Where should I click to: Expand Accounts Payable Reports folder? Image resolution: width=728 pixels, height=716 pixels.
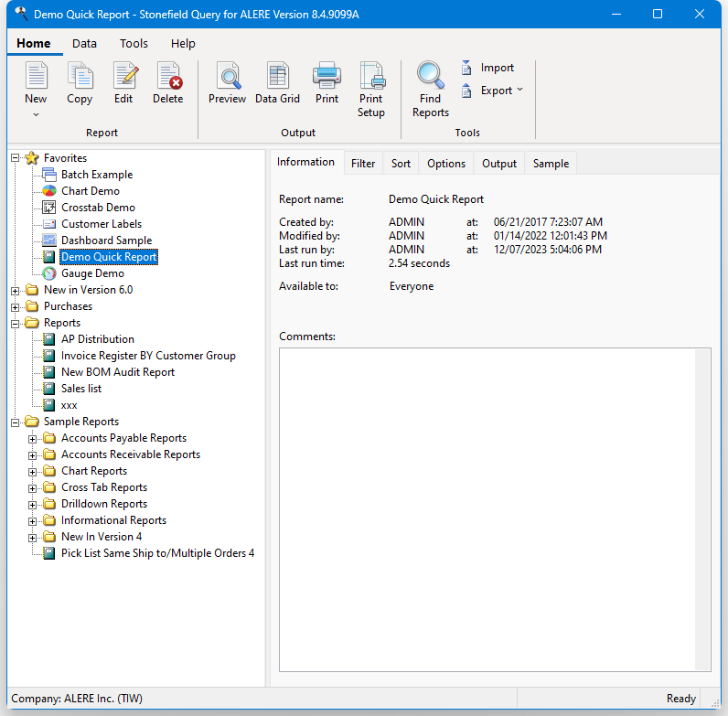click(33, 439)
